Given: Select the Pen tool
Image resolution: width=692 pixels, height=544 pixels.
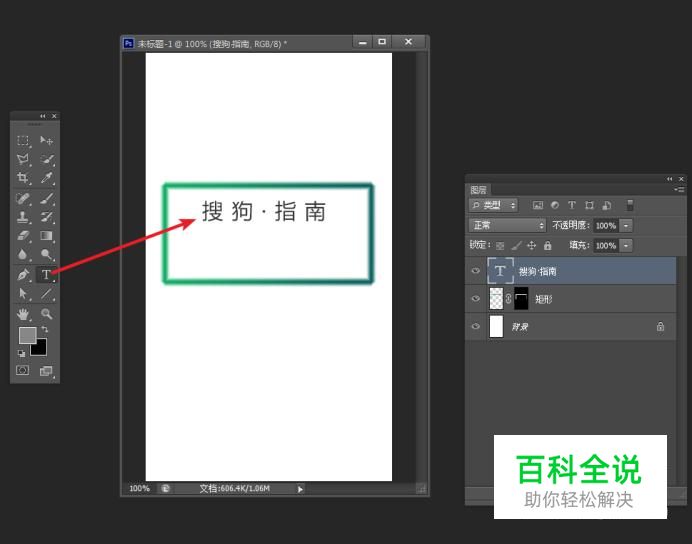Looking at the screenshot, I should pos(23,274).
